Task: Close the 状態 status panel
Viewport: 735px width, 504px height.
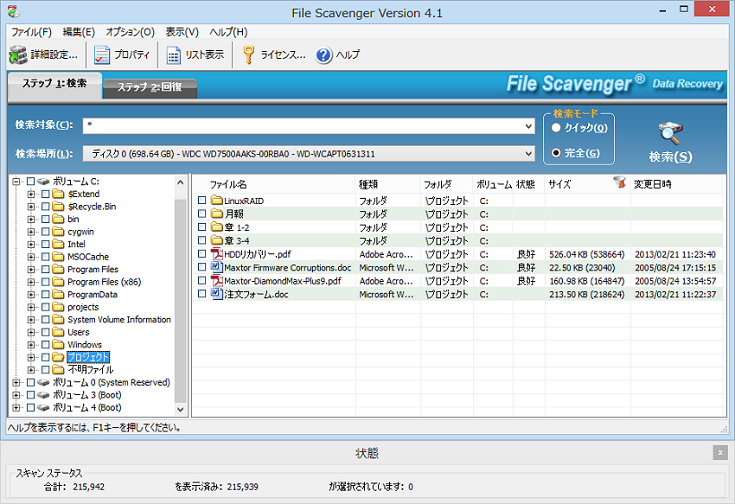Action: 720,452
